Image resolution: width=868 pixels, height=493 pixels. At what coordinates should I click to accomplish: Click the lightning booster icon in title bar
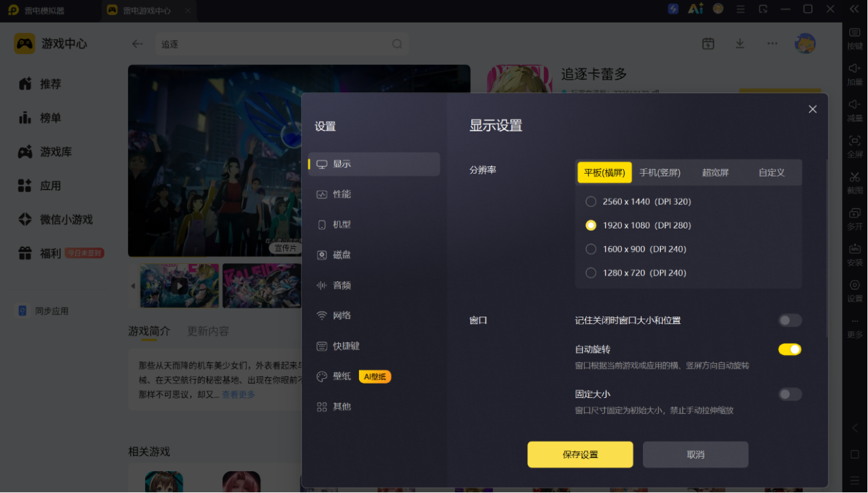point(673,9)
